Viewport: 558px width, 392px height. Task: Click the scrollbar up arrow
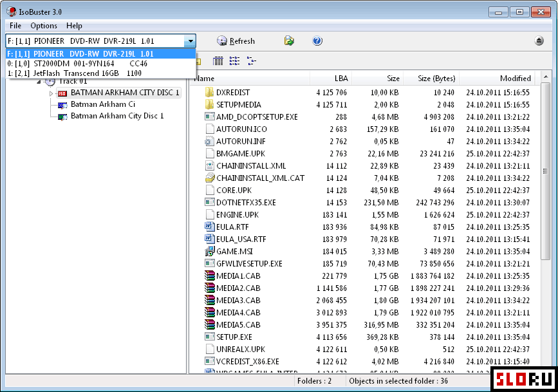click(x=545, y=77)
